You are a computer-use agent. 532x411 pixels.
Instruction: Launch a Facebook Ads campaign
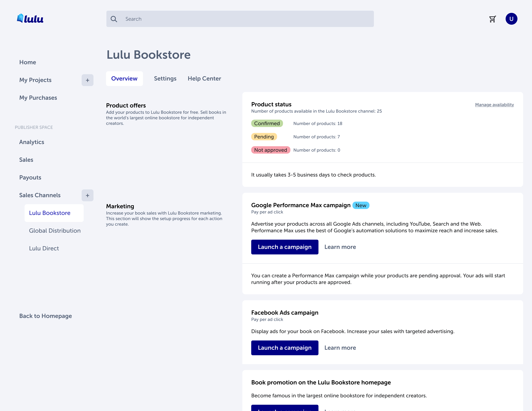(x=284, y=348)
